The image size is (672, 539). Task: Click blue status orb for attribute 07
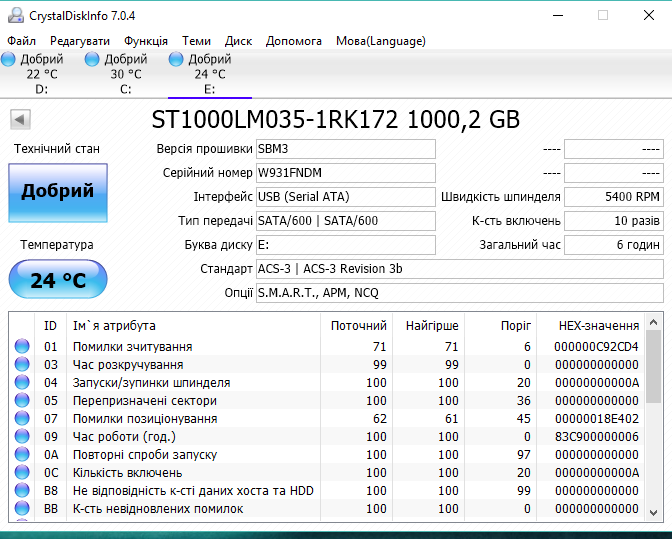click(x=22, y=418)
